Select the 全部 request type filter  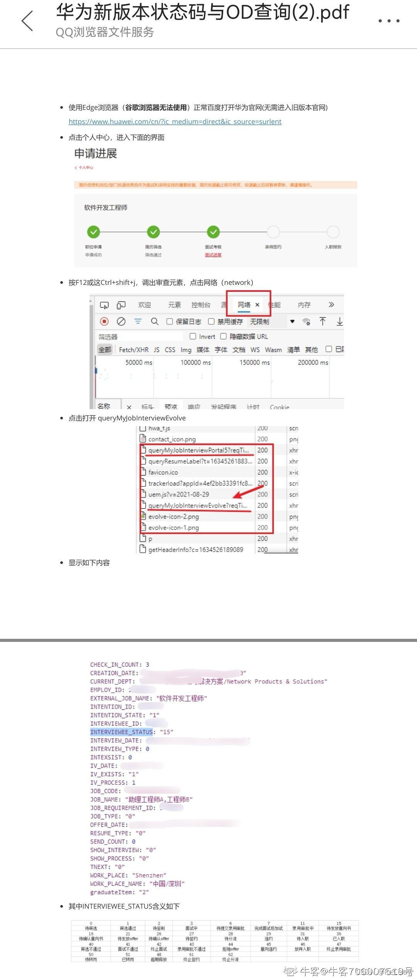click(x=105, y=350)
